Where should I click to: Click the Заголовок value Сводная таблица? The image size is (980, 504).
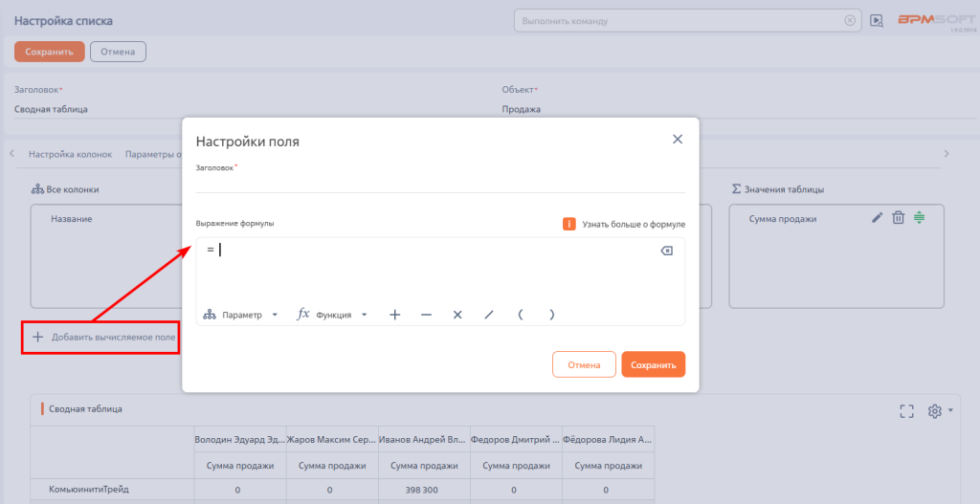click(x=52, y=109)
